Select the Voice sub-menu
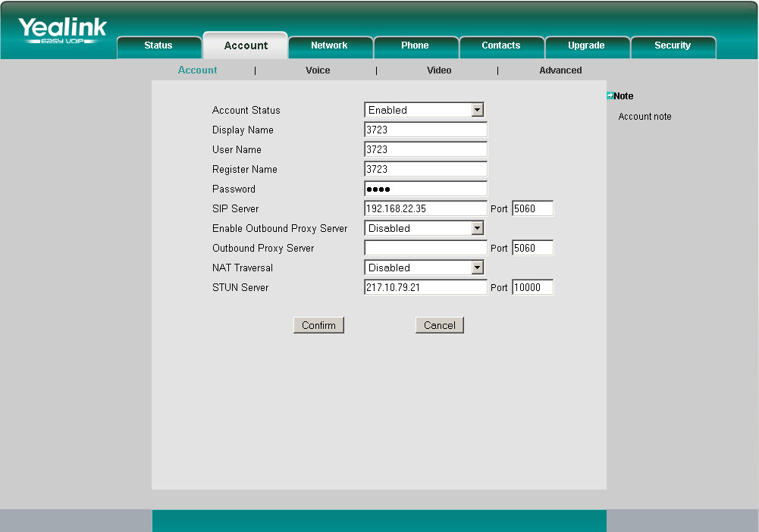759x532 pixels. click(x=318, y=70)
